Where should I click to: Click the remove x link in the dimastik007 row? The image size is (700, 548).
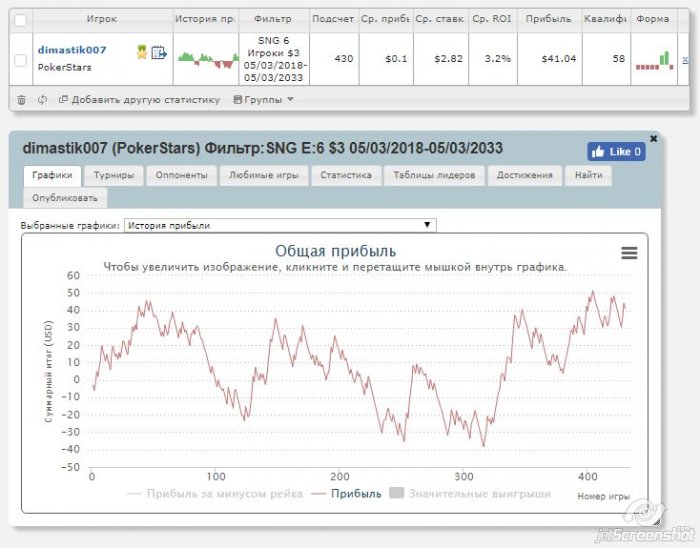point(685,59)
